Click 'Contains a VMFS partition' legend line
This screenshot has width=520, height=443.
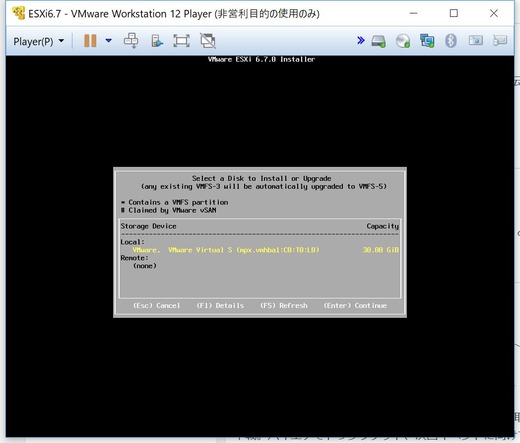pos(175,202)
